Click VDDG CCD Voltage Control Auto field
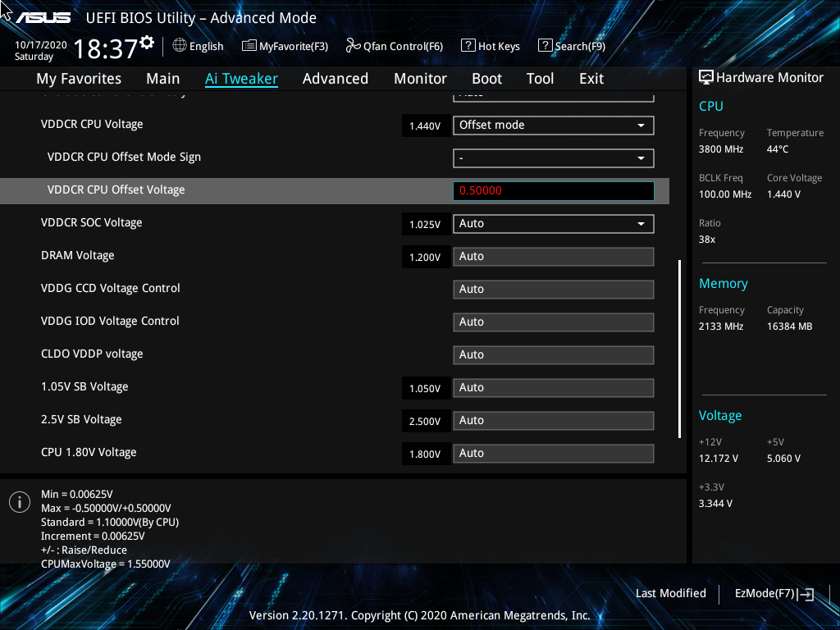Screen dimensions: 840x630 554,290
